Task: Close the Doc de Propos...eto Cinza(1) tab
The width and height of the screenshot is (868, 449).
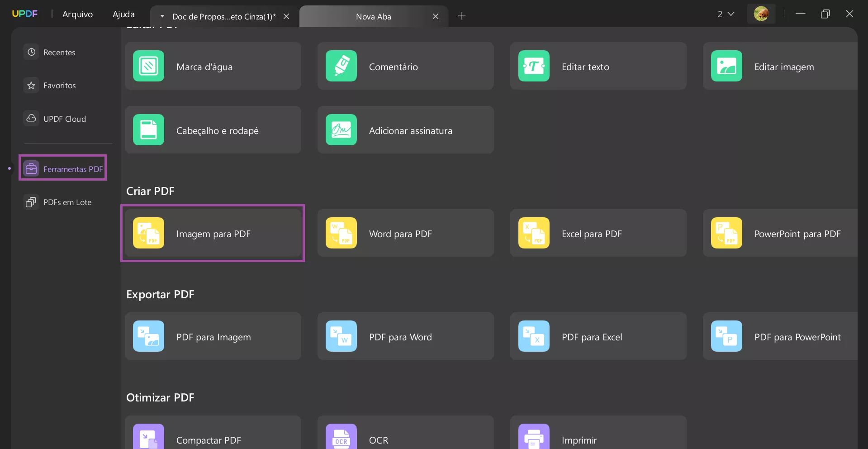Action: pos(286,16)
